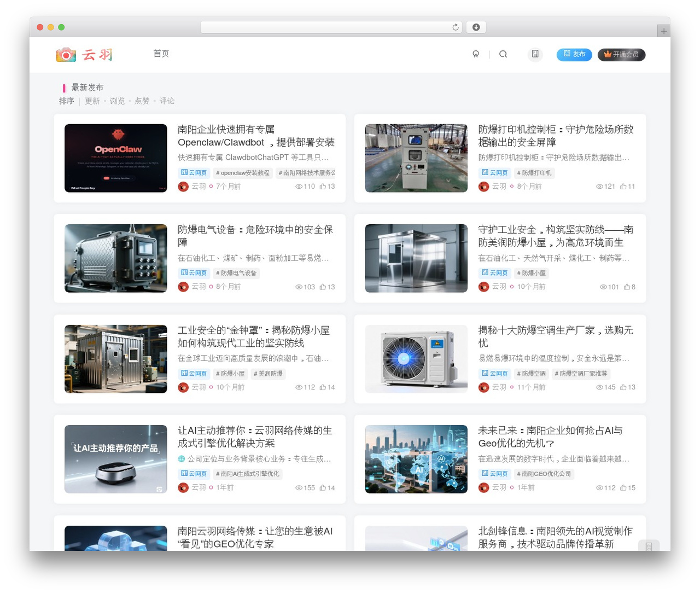Click the 开通会员 button

[621, 54]
